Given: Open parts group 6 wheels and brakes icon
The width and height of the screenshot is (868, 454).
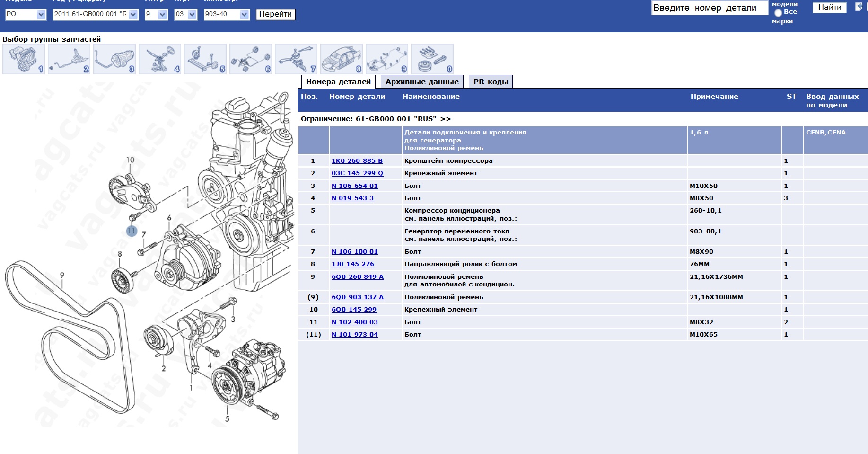Looking at the screenshot, I should [251, 59].
